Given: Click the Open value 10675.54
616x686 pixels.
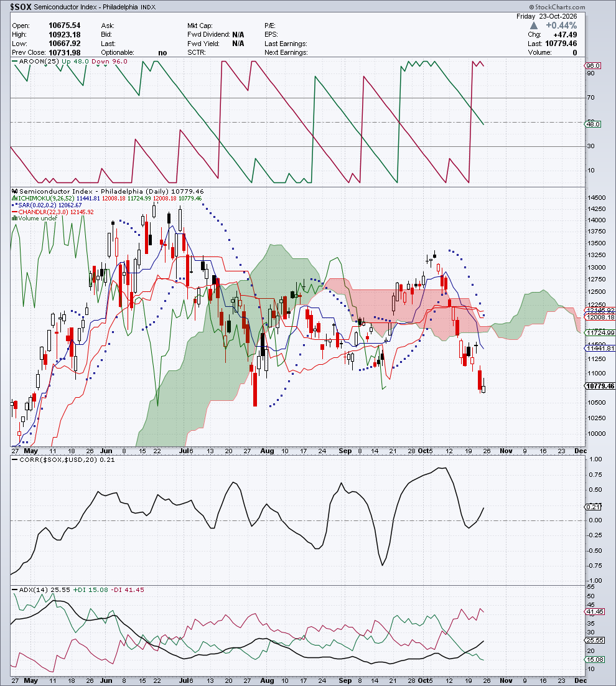Looking at the screenshot, I should click(64, 26).
